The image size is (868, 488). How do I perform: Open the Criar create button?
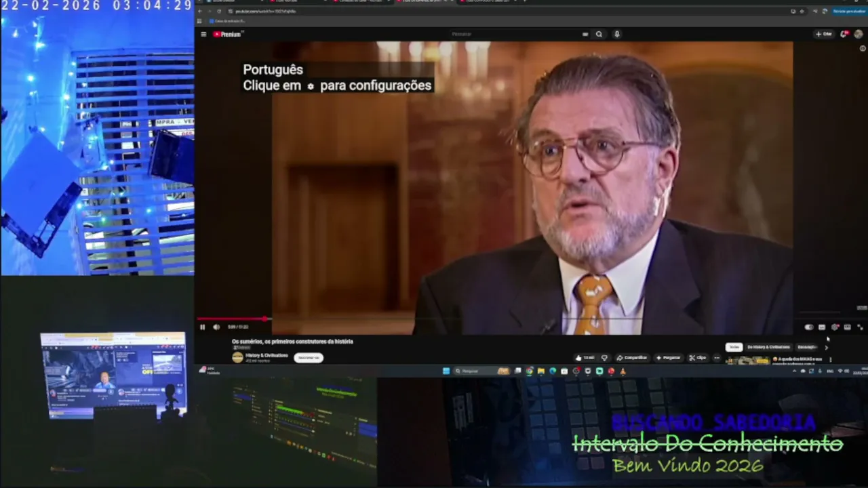pyautogui.click(x=823, y=34)
